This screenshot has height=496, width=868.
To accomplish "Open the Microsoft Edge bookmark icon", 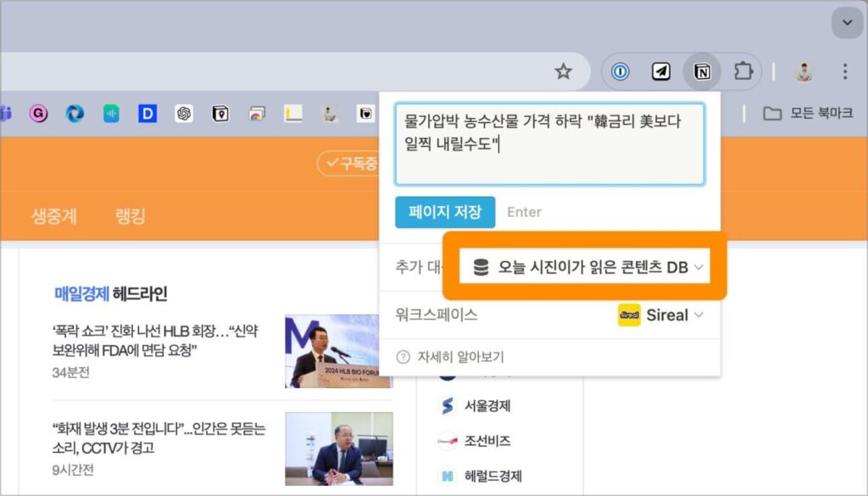I will point(75,114).
